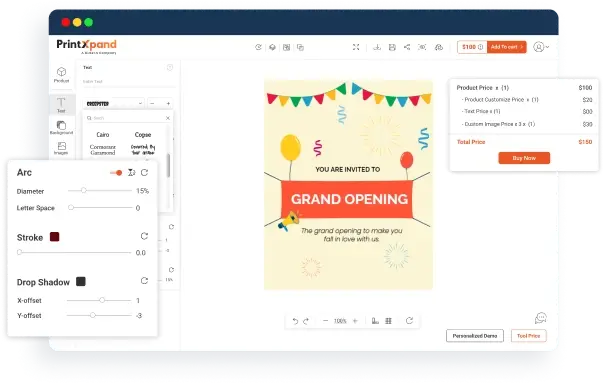This screenshot has height=383, width=605.
Task: Click the undo arrow below canvas
Action: tap(295, 321)
